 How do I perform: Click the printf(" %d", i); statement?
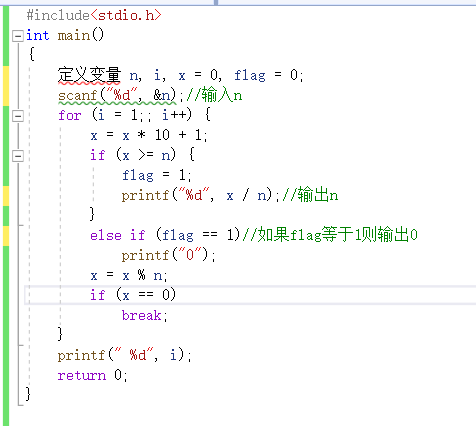124,355
